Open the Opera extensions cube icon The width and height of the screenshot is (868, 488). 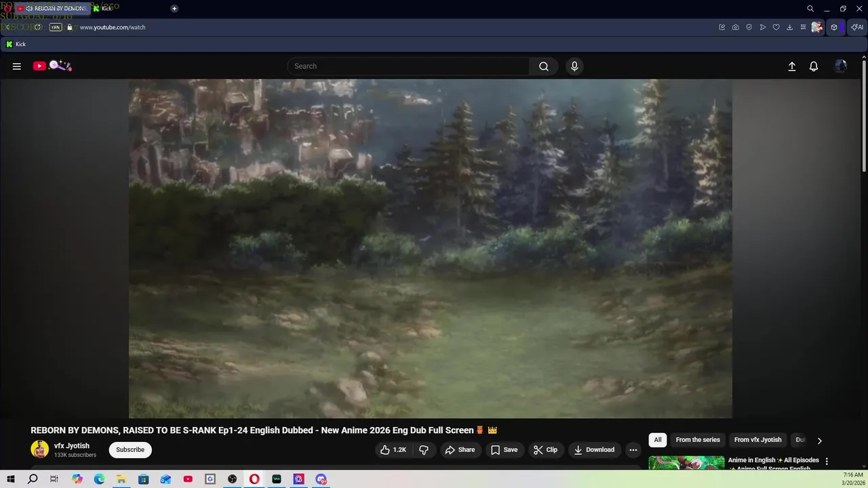pyautogui.click(x=835, y=27)
